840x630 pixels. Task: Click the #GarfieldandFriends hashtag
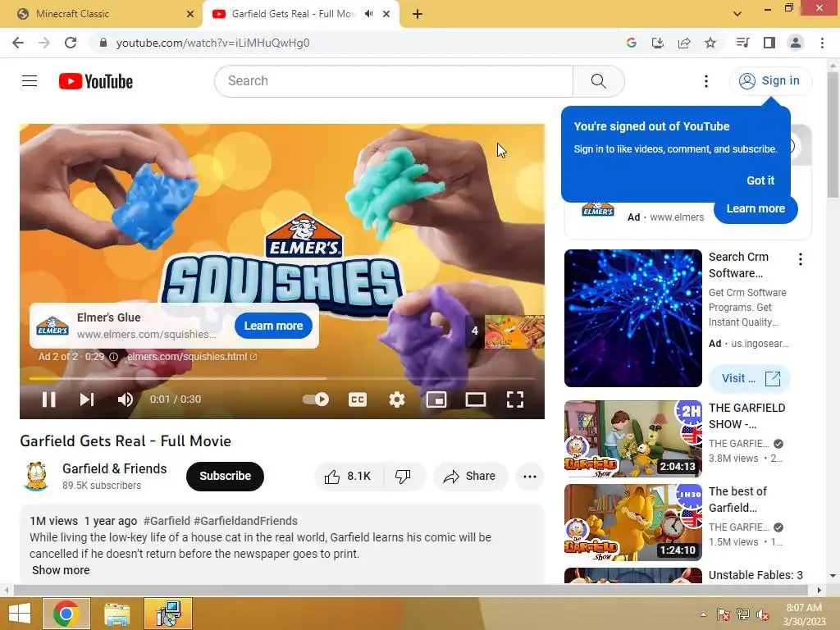245,521
